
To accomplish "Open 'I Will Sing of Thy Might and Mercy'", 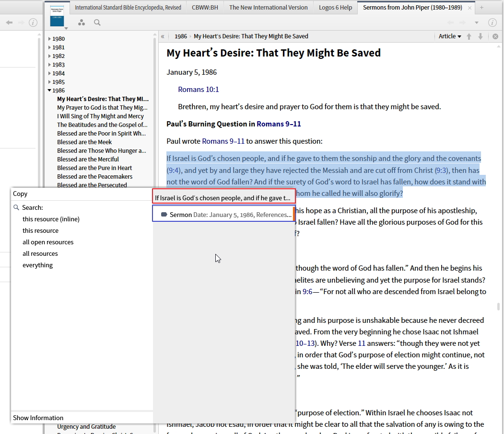I will click(100, 116).
